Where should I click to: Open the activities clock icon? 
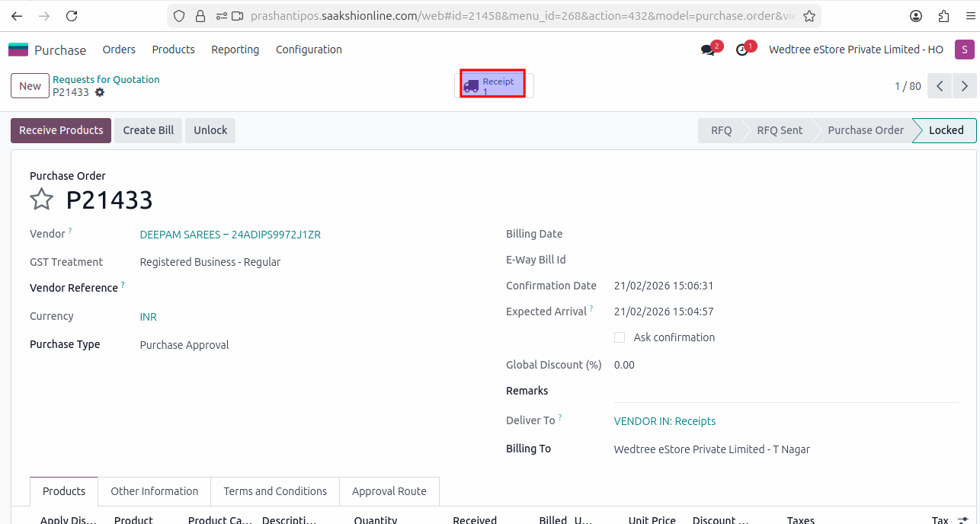point(742,50)
